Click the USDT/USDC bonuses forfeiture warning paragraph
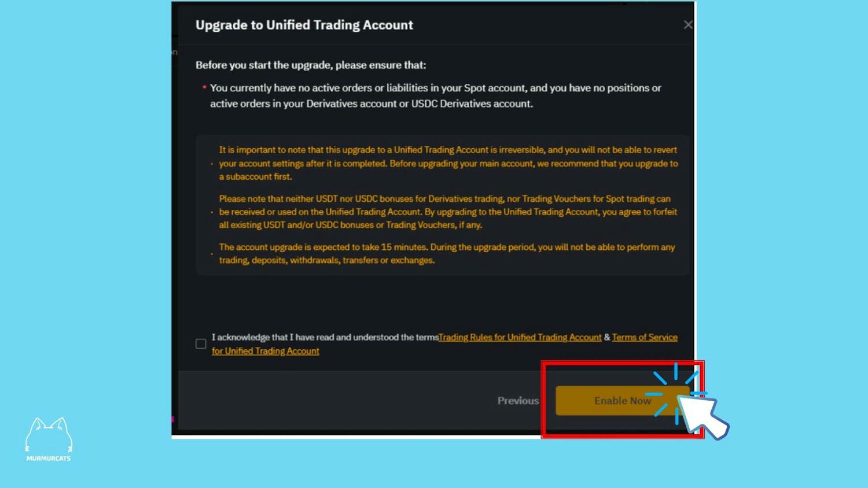The image size is (868, 488). pos(448,212)
